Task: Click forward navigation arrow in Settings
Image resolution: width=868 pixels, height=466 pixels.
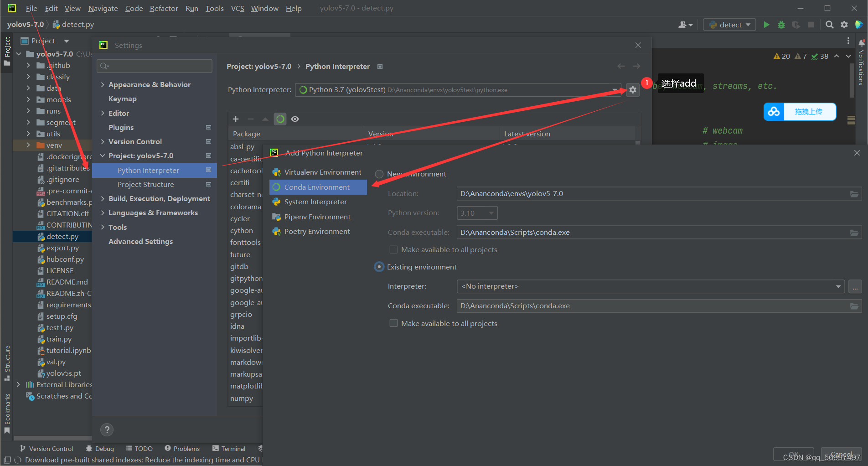Action: (x=636, y=67)
